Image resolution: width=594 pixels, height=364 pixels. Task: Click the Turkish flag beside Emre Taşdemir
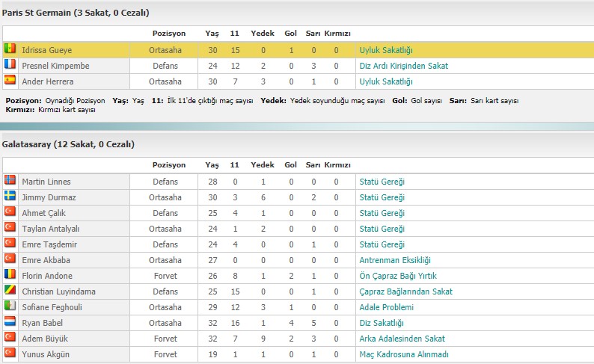(x=10, y=242)
